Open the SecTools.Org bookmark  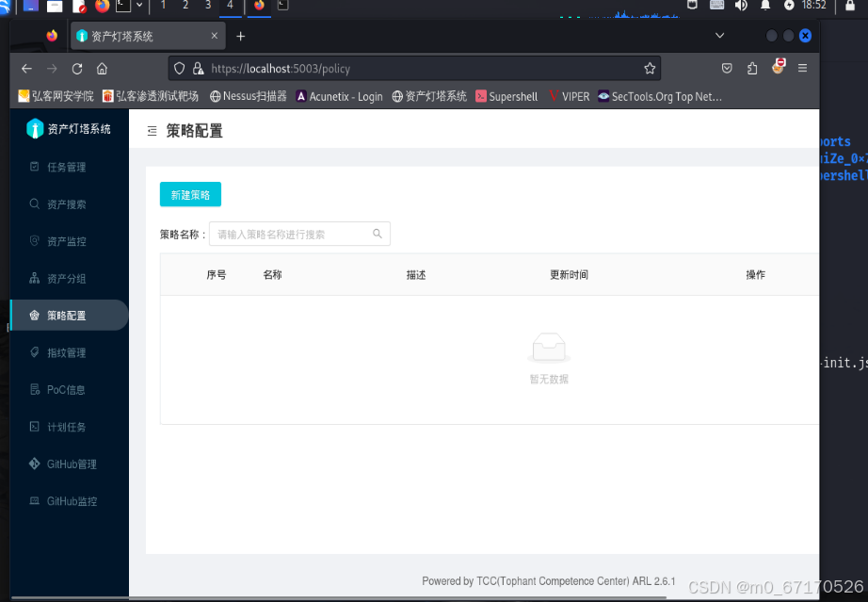click(660, 96)
